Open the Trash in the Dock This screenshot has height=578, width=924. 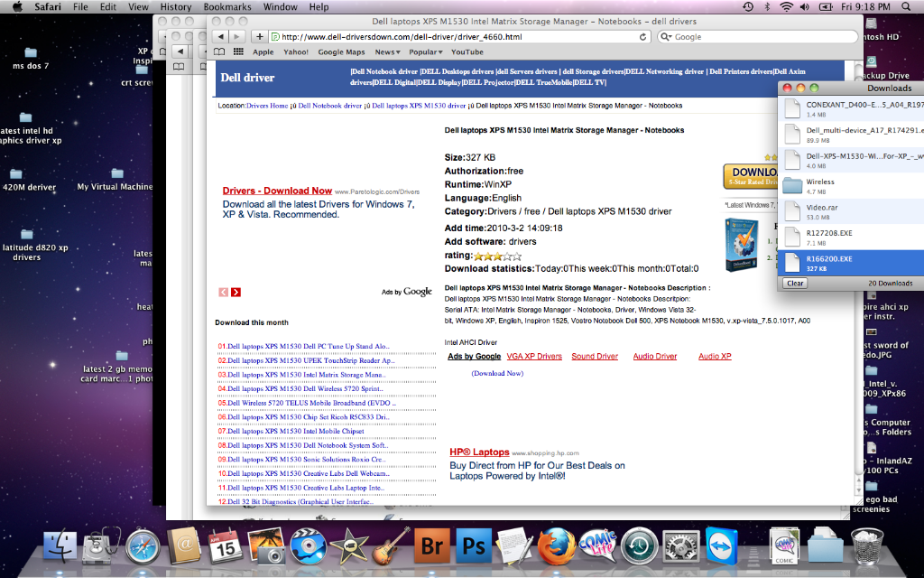click(x=867, y=546)
